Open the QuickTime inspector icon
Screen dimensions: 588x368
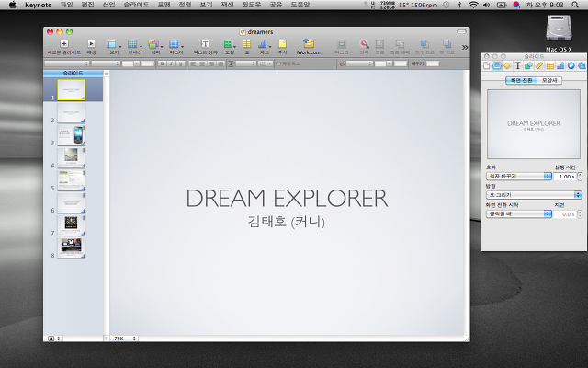point(582,66)
